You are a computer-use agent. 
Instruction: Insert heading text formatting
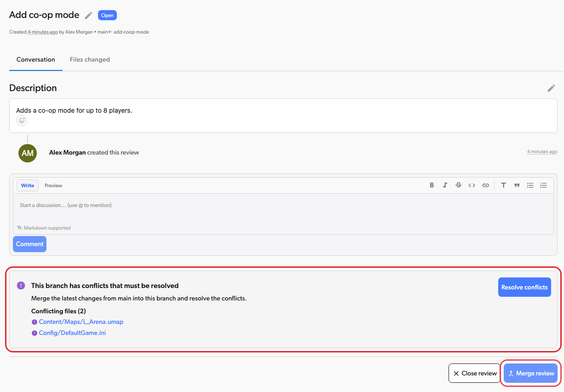(x=503, y=185)
